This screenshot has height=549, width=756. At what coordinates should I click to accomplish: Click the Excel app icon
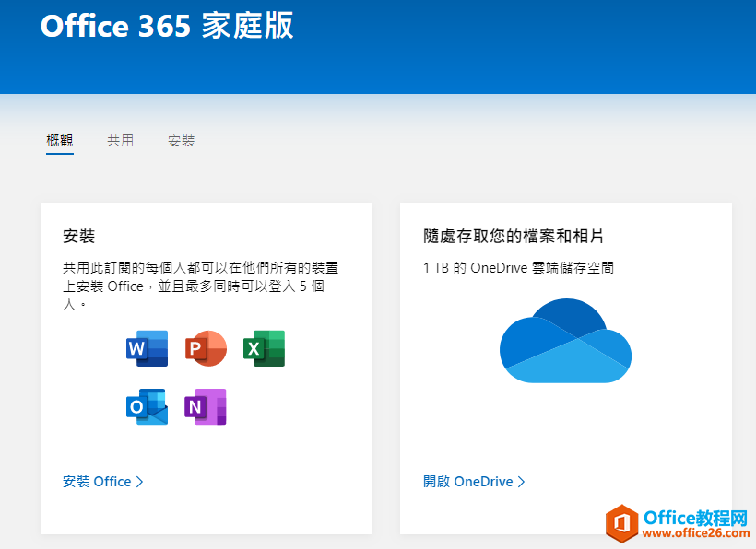pyautogui.click(x=264, y=348)
